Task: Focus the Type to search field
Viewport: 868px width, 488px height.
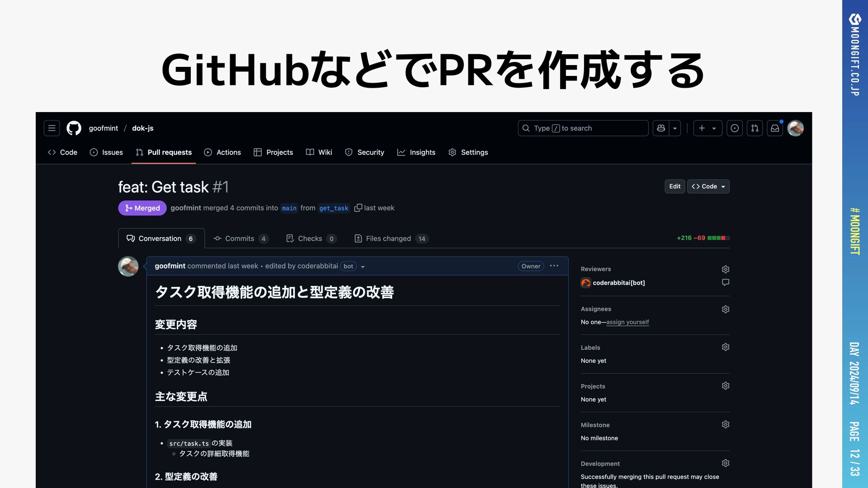Action: [x=583, y=128]
